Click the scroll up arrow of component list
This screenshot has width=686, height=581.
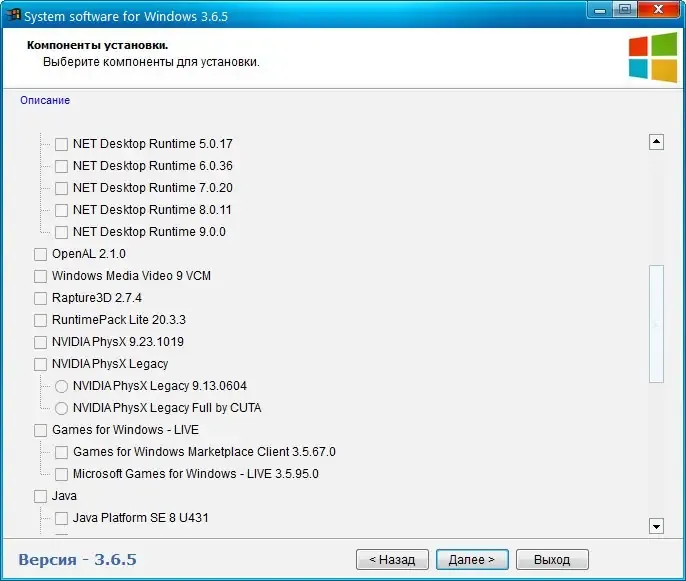pyautogui.click(x=656, y=142)
